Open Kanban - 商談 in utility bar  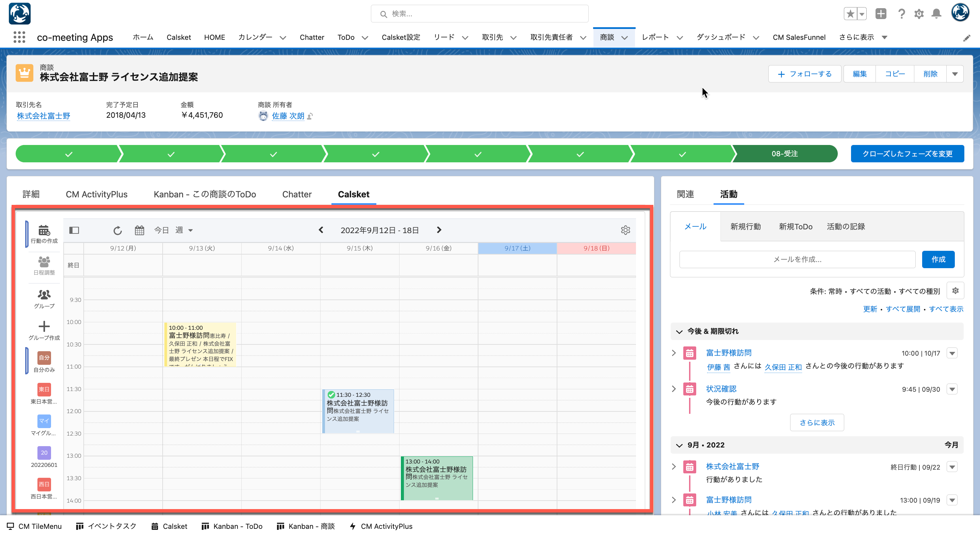[x=306, y=526]
